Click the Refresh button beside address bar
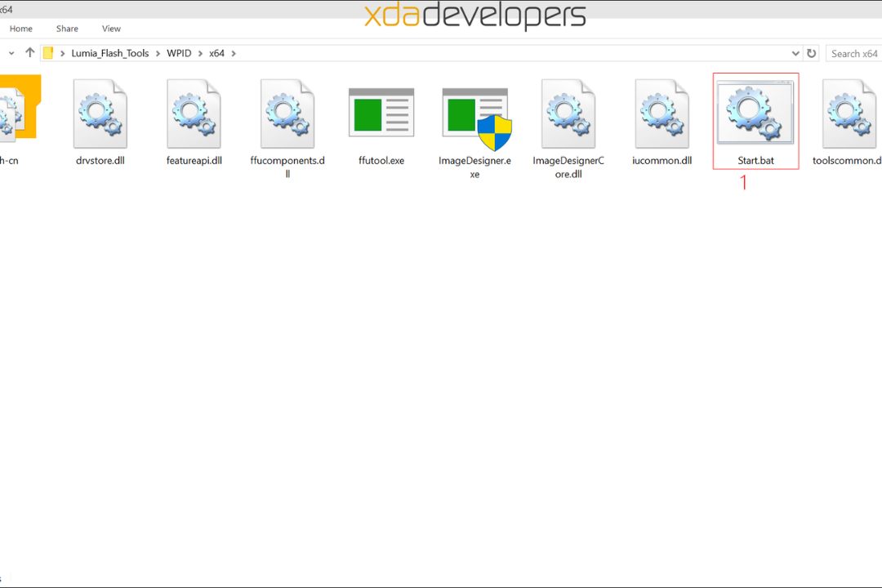Viewport: 882px width, 588px height. pyautogui.click(x=811, y=53)
